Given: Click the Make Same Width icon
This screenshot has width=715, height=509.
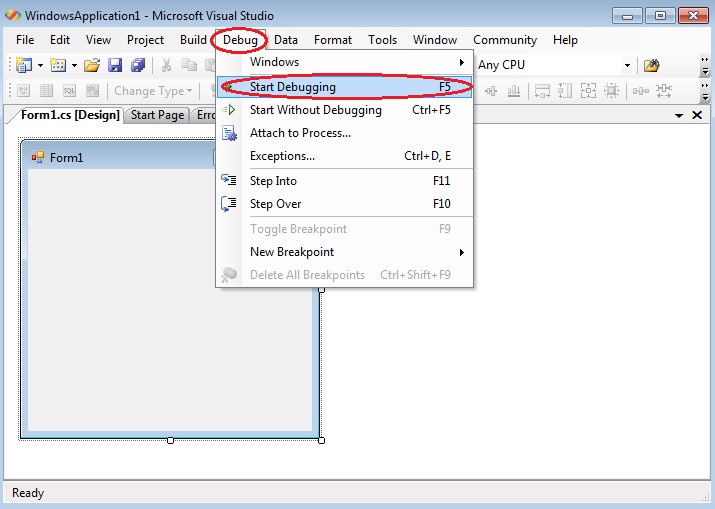Looking at the screenshot, I should coord(542,91).
